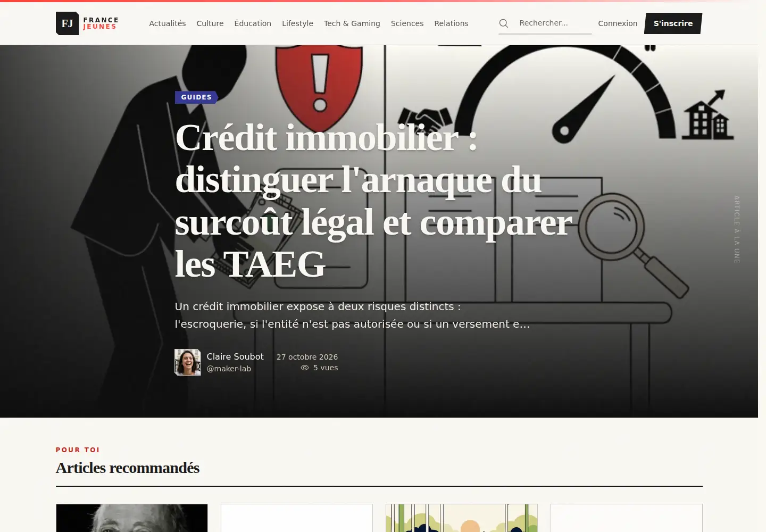The width and height of the screenshot is (766, 532).
Task: Click the 'POUR TOI' label
Action: pos(78,450)
